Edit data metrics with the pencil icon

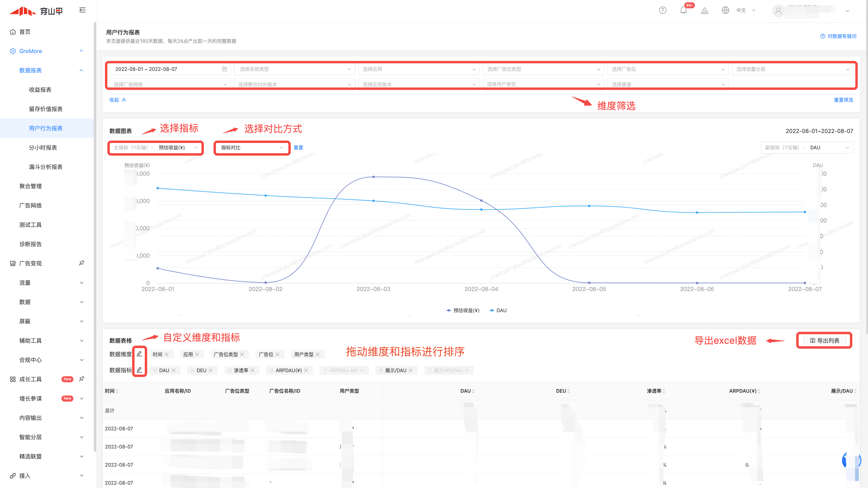click(139, 370)
